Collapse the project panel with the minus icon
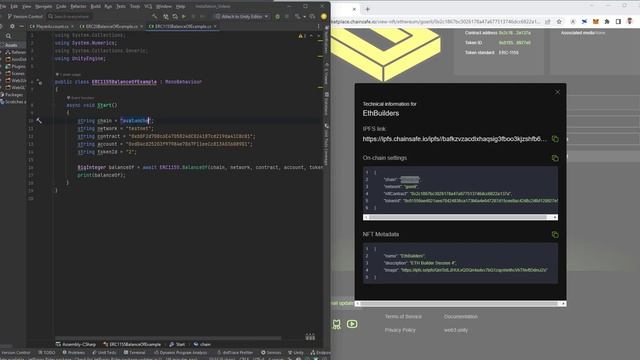640x360 pixels. click(22, 26)
